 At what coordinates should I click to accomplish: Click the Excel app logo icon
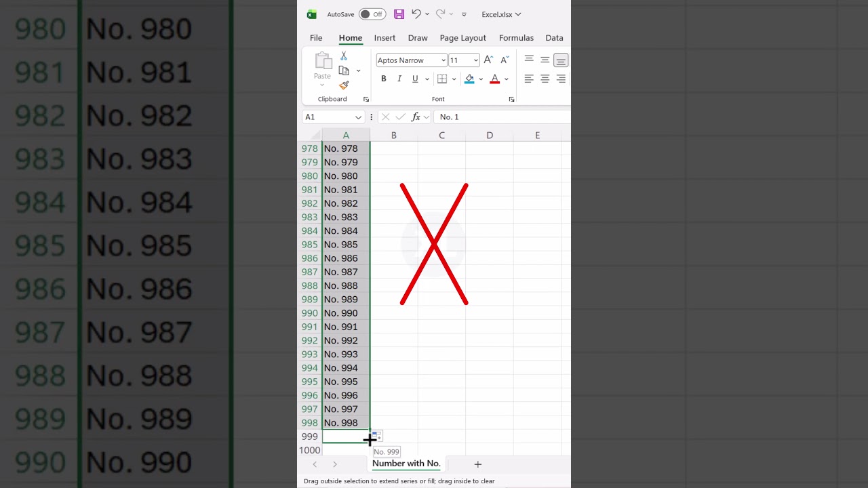click(x=312, y=14)
